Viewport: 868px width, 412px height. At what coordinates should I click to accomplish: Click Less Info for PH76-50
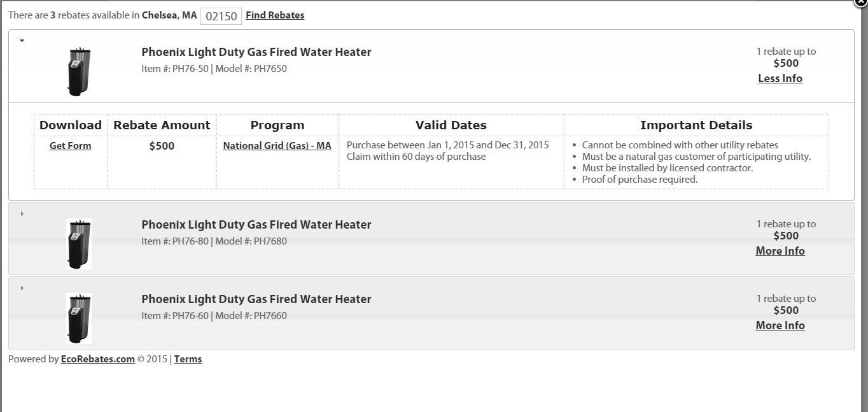pos(780,78)
